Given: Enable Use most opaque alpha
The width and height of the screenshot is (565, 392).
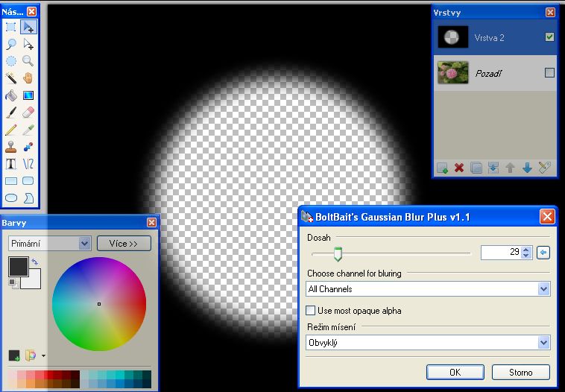Looking at the screenshot, I should click(x=312, y=310).
